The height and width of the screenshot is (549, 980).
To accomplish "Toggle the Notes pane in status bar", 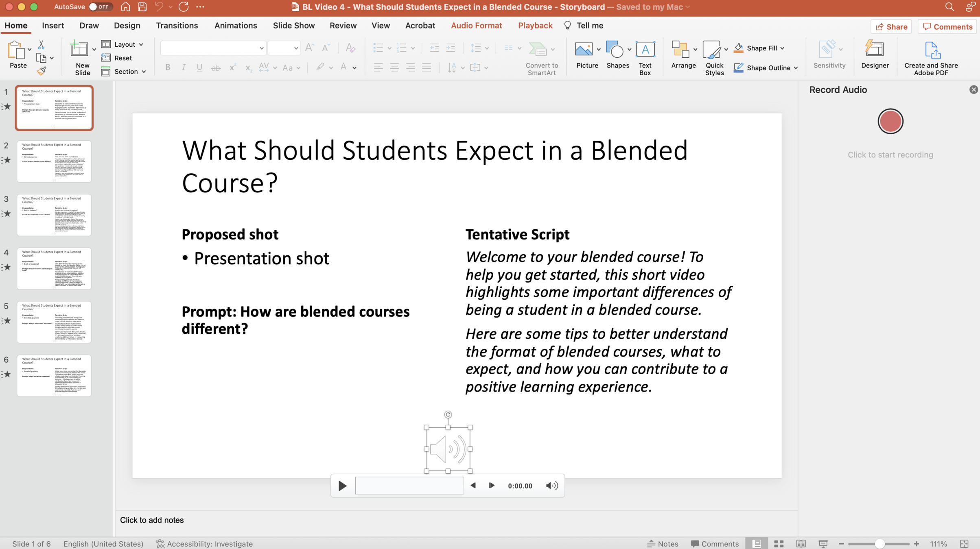I will pyautogui.click(x=663, y=544).
